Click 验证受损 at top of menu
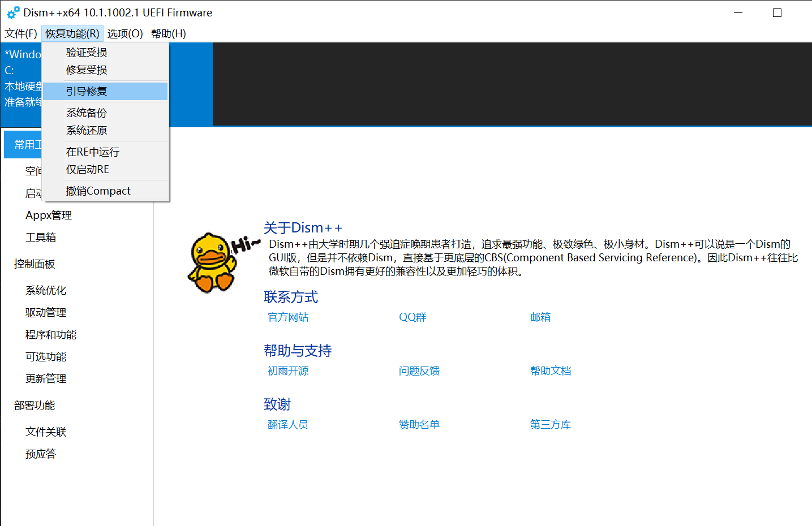 tap(85, 51)
